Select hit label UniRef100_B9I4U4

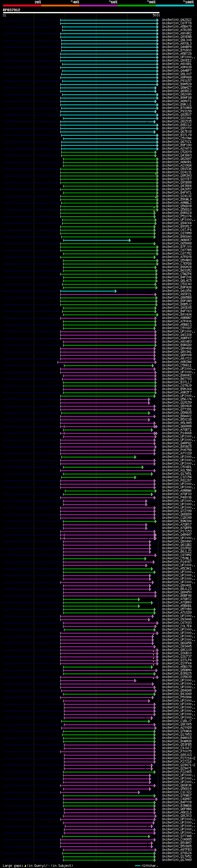pyautogui.click(x=176, y=315)
